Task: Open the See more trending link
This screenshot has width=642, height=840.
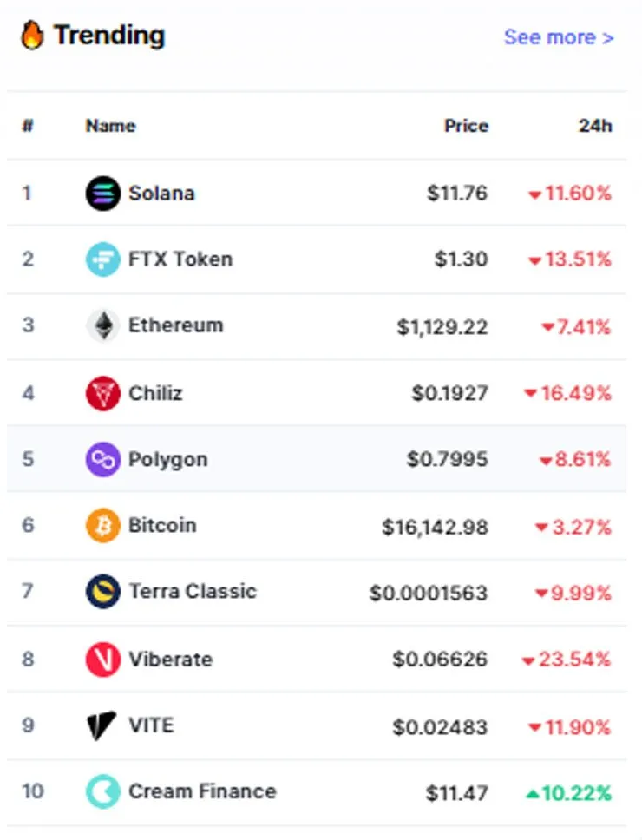Action: 559,37
